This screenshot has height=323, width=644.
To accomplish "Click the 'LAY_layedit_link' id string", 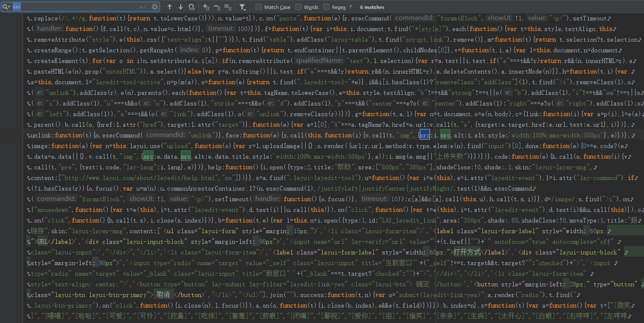I will coord(403,220).
